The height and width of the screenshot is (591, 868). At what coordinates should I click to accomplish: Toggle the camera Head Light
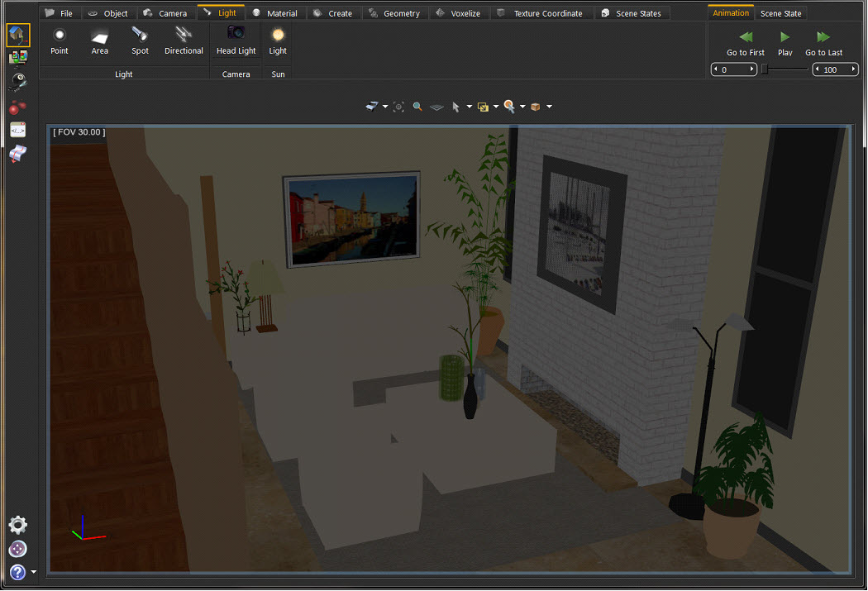[x=236, y=41]
